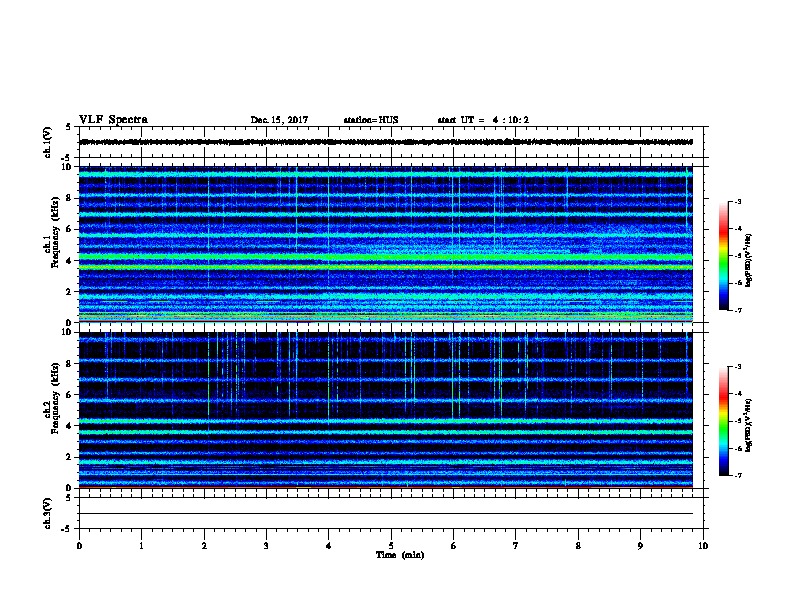Click the ch.1 colorbar log(PSD) label

point(749,260)
